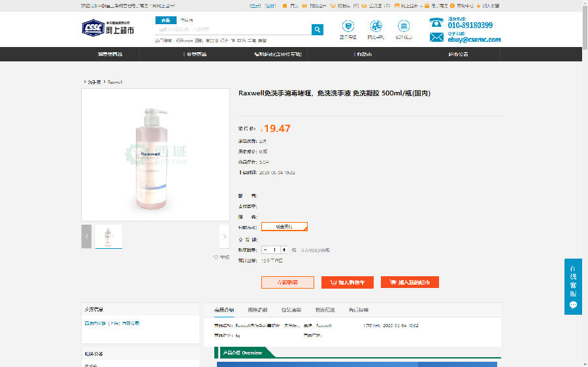
Task: Click the 加入购物车 button
Action: pos(348,282)
